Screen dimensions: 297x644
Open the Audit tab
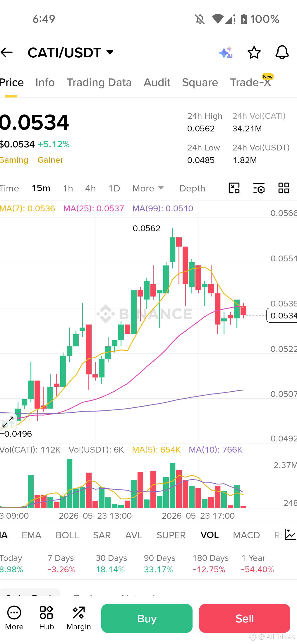(157, 83)
